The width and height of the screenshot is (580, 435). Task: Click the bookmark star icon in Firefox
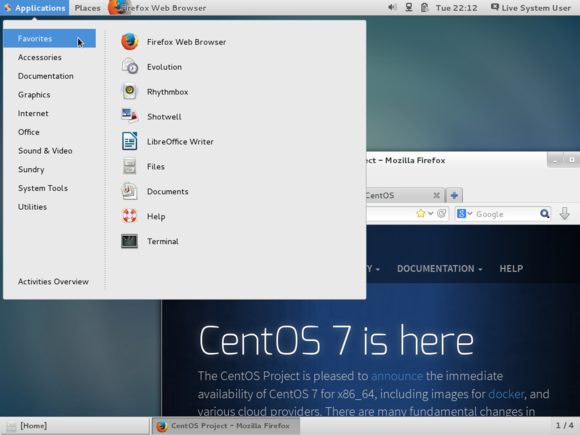(x=421, y=213)
